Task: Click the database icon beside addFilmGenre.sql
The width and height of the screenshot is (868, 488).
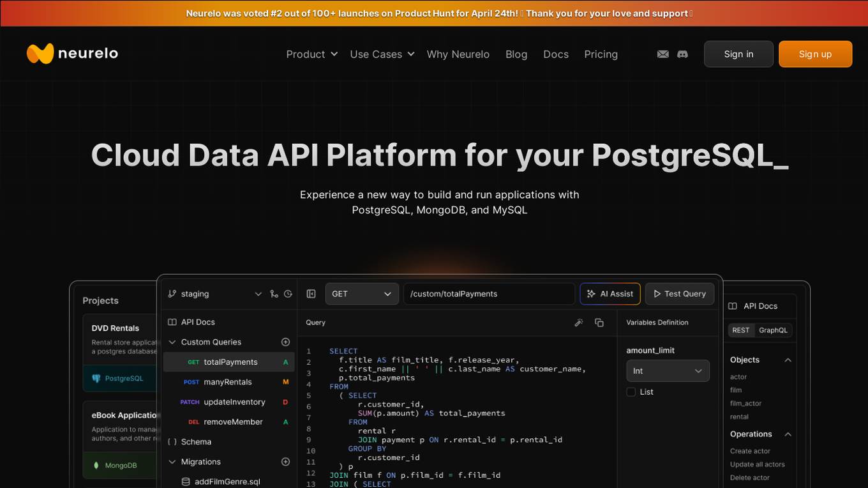Action: [186, 482]
